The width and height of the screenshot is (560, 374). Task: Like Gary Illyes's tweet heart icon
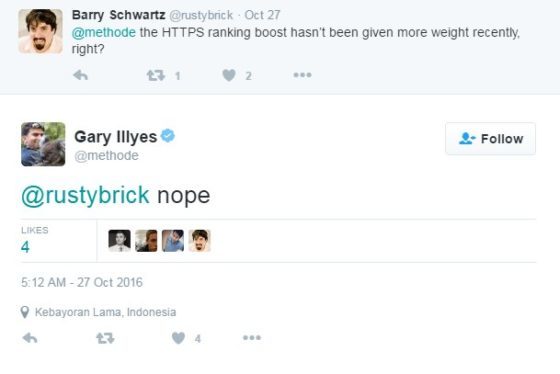click(x=178, y=338)
